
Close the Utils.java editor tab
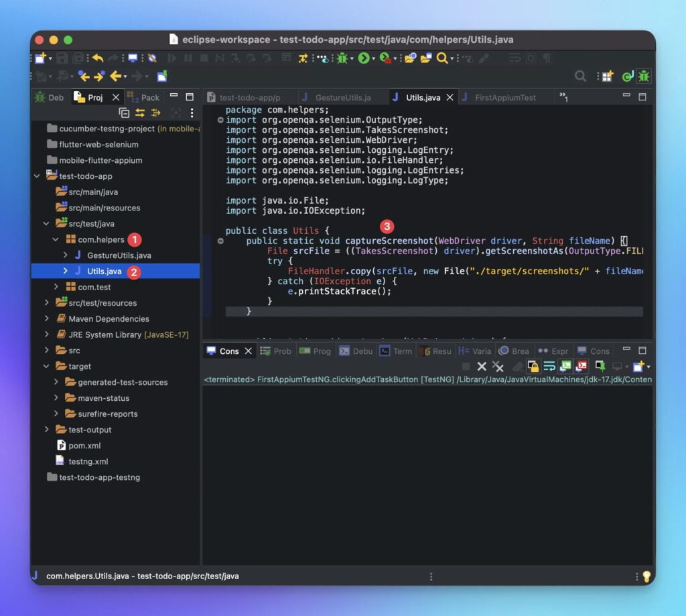(x=450, y=97)
